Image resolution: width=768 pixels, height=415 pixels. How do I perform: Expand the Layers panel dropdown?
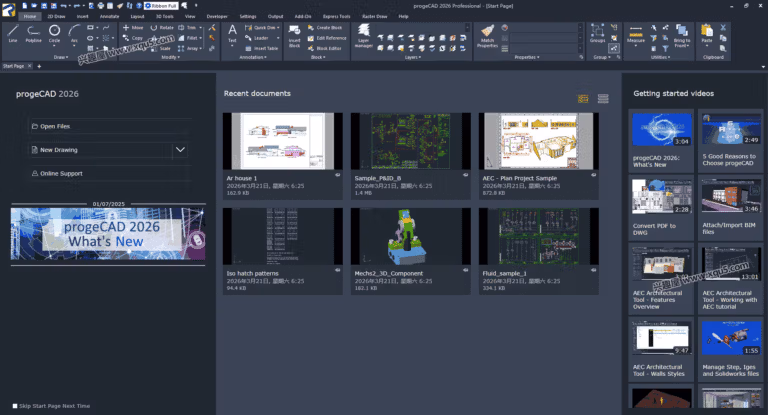[412, 57]
